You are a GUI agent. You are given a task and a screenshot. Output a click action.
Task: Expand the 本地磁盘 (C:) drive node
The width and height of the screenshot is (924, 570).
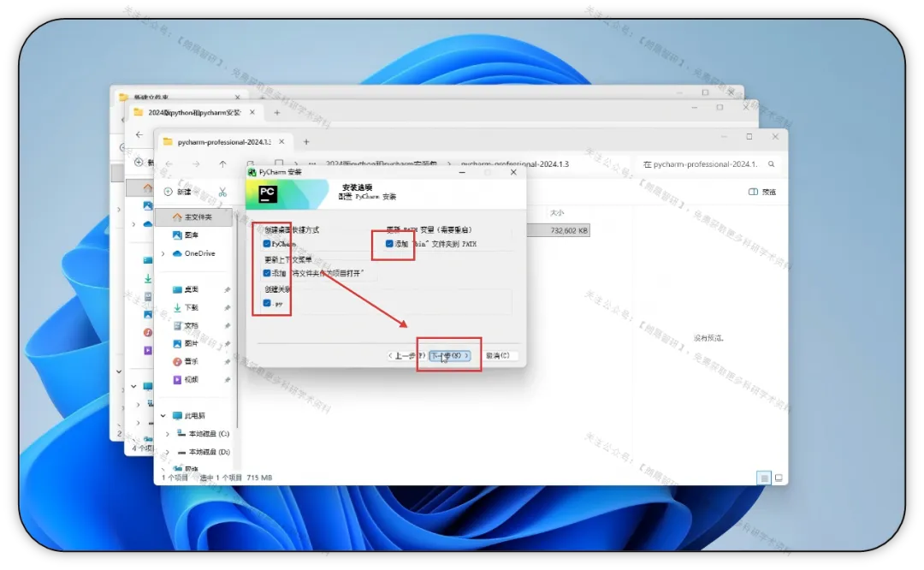168,434
